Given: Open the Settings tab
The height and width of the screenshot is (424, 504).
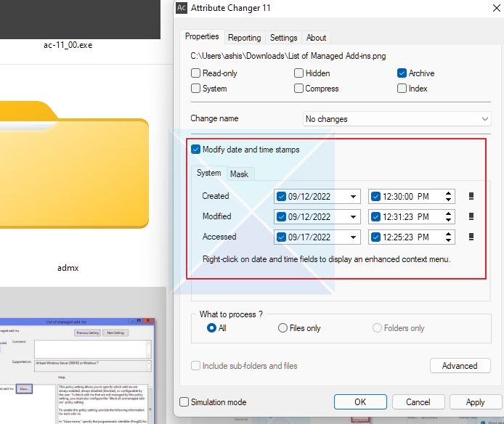Looking at the screenshot, I should [x=283, y=38].
